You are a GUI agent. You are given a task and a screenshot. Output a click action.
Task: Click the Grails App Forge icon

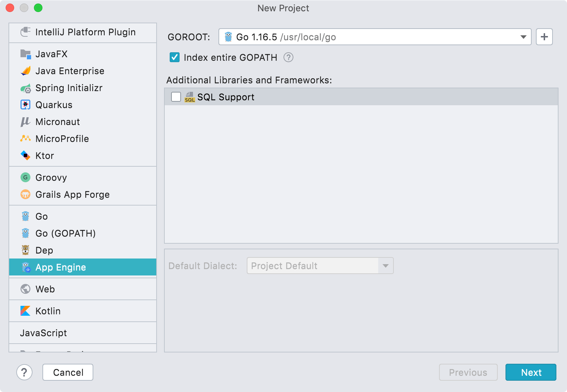25,194
